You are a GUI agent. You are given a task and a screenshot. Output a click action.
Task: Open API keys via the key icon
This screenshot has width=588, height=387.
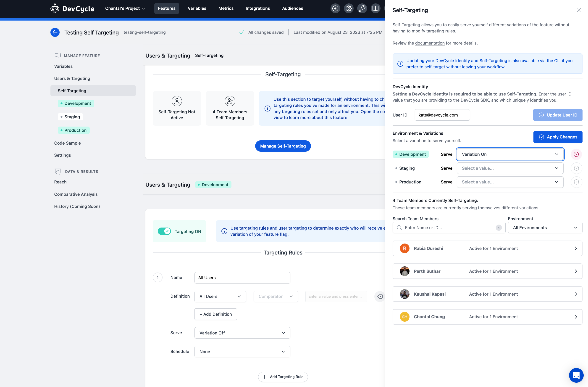362,8
